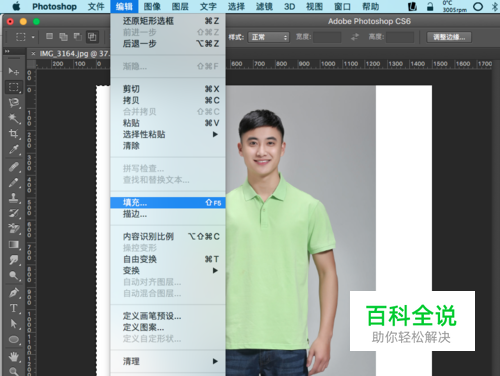Close the IMG_3164.jpg document tab
The width and height of the screenshot is (500, 376).
click(x=33, y=53)
